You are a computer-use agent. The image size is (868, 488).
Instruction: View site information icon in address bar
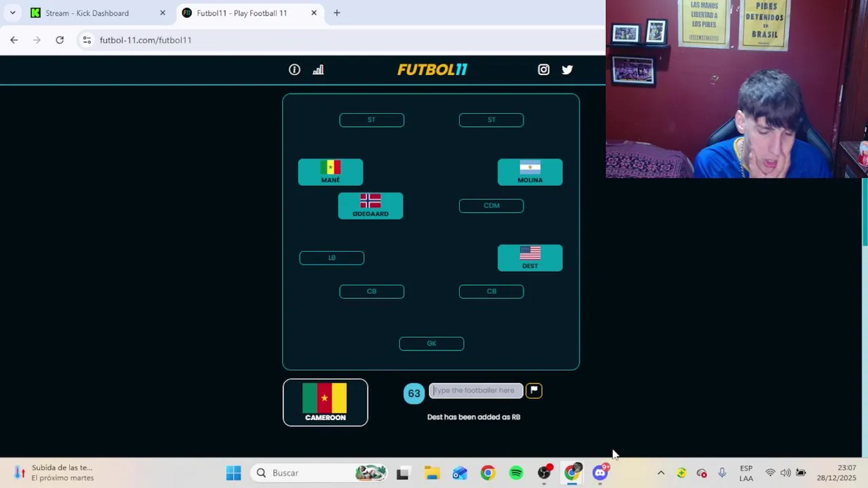[87, 40]
